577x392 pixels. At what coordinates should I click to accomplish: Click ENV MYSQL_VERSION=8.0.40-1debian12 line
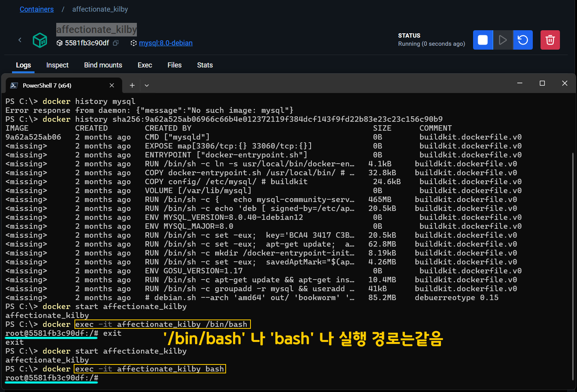(224, 217)
